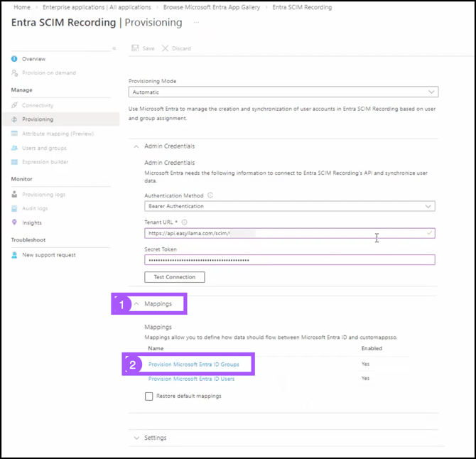The image size is (476, 459).
Task: Open the Authentication Method dropdown
Action: click(x=289, y=206)
